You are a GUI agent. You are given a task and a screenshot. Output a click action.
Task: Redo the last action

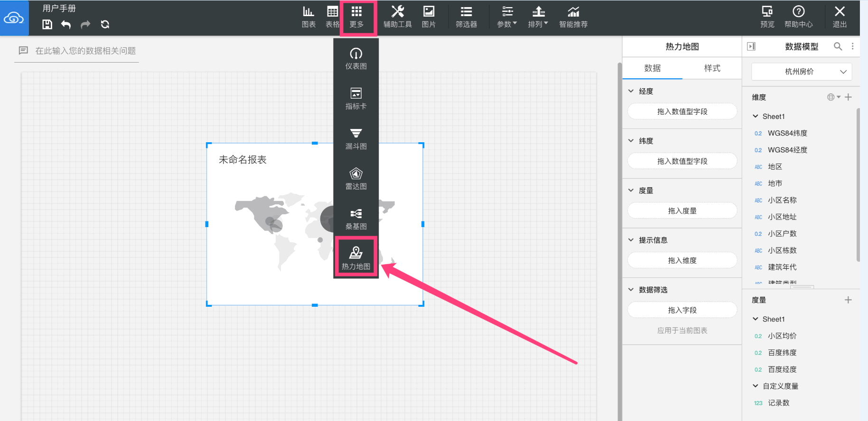pyautogui.click(x=85, y=25)
